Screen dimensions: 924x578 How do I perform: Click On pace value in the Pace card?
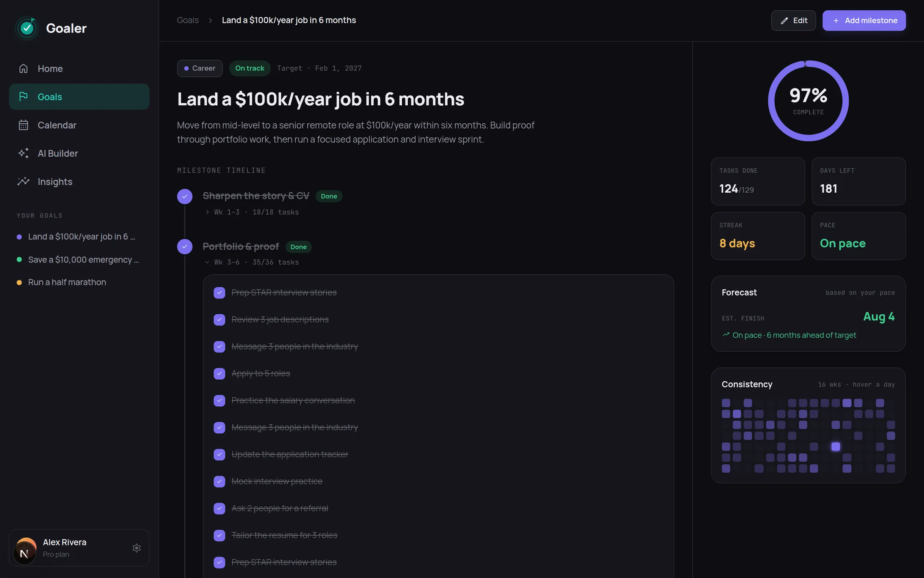pyautogui.click(x=843, y=244)
